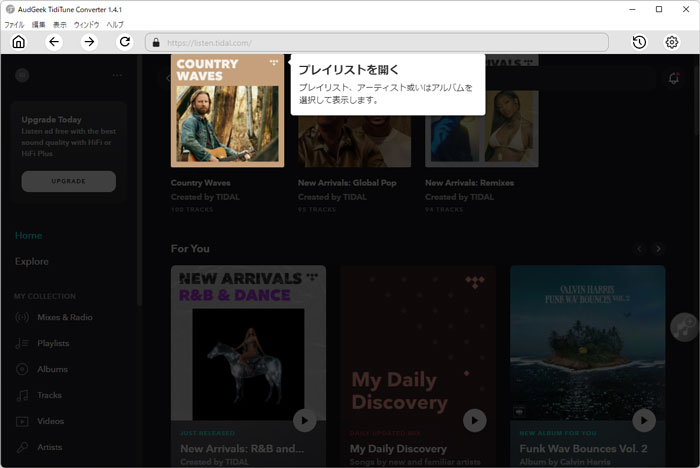
Task: Click the Upgrade Today heading
Action: pyautogui.click(x=51, y=120)
